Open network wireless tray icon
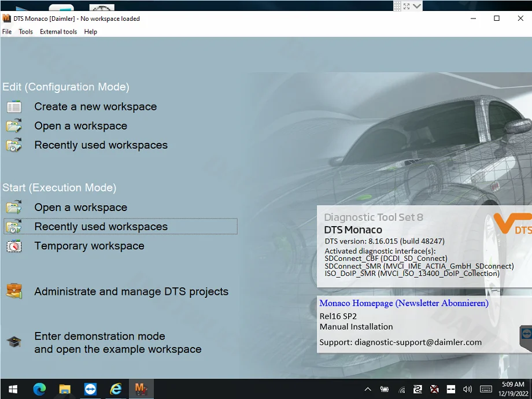This screenshot has width=532, height=399. point(401,390)
